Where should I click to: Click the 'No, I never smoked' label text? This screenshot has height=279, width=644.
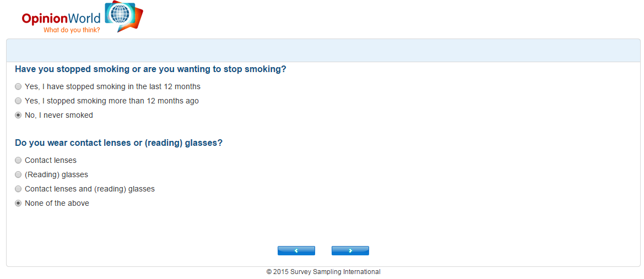point(59,116)
